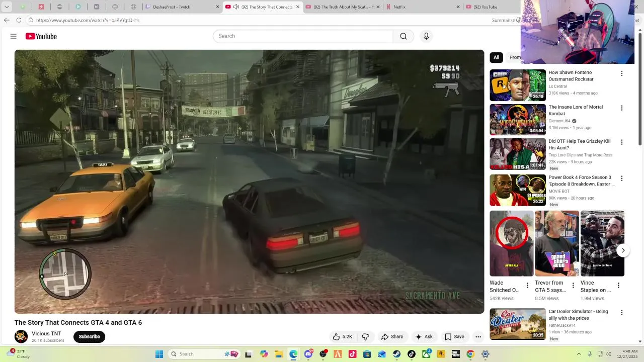Open Call of Duty taskbar icon
This screenshot has height=362, width=644.
[x=456, y=354]
